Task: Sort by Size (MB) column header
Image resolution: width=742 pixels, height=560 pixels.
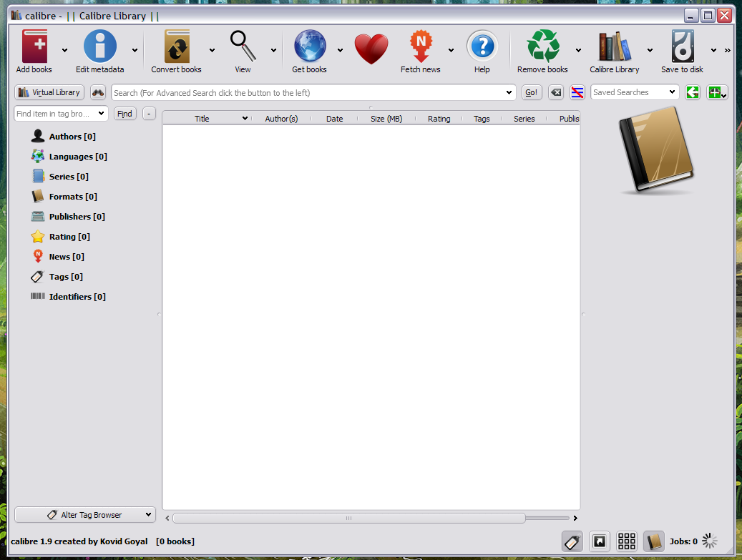Action: coord(386,119)
